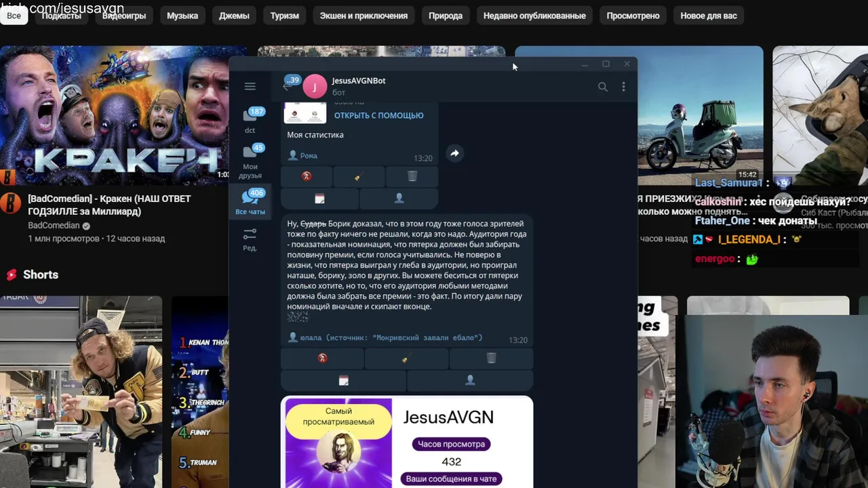The width and height of the screenshot is (868, 488).
Task: Open the BadComedian channel name link
Action: click(x=54, y=226)
